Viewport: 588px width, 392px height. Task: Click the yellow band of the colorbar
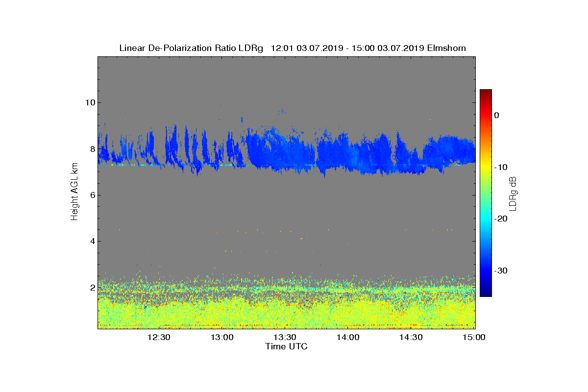point(486,168)
